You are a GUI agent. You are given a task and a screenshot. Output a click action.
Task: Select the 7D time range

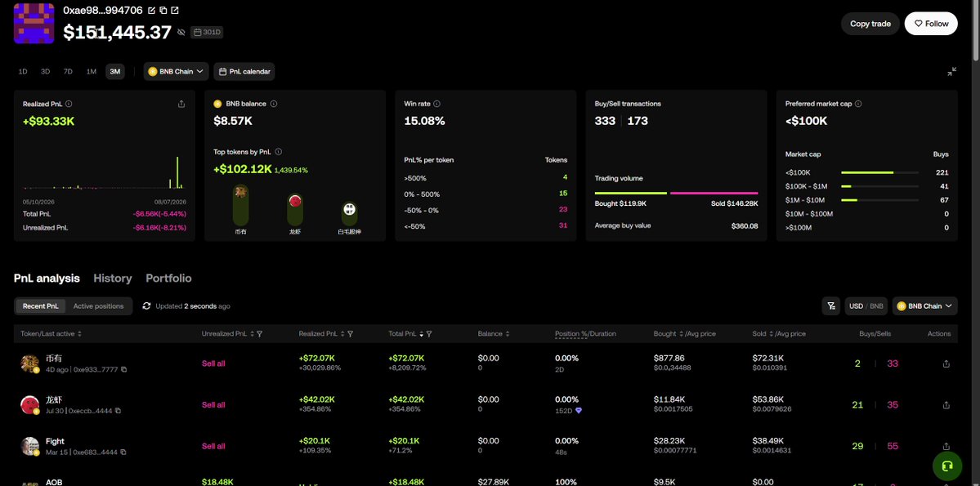pos(68,72)
